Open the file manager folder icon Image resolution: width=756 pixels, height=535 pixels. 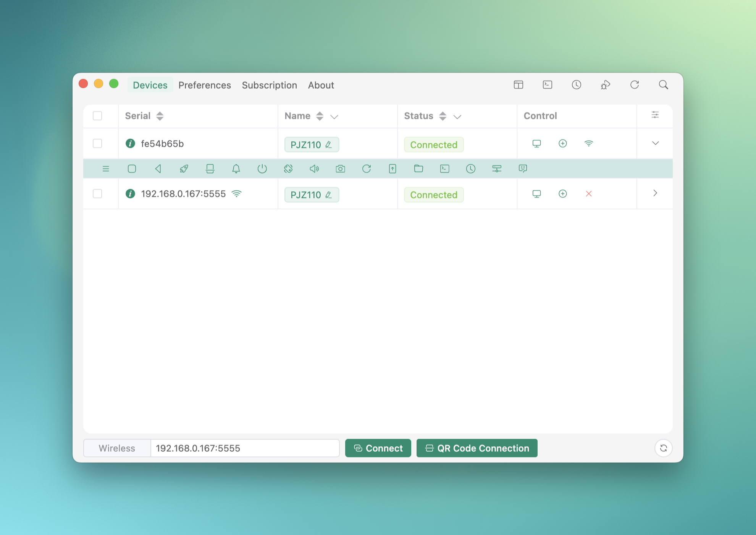pos(418,169)
